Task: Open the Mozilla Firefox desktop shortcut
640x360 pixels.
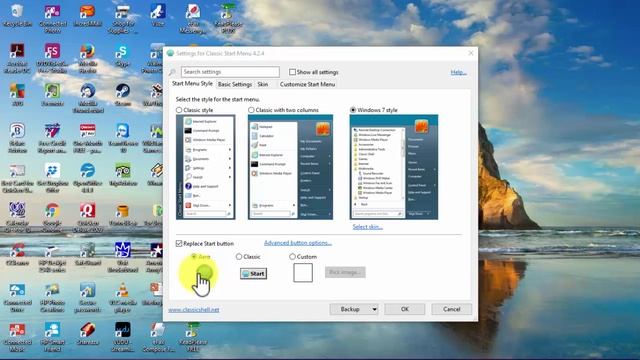Action: pos(87,57)
